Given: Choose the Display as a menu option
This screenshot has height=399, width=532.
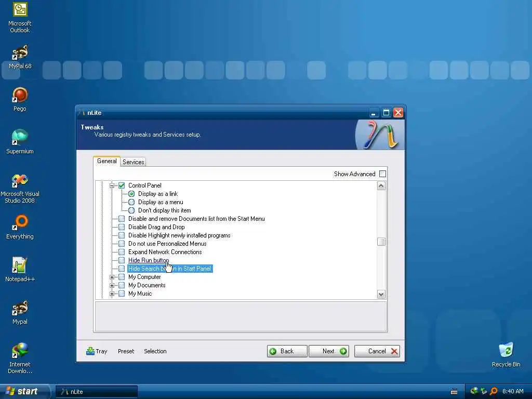Looking at the screenshot, I should click(131, 202).
